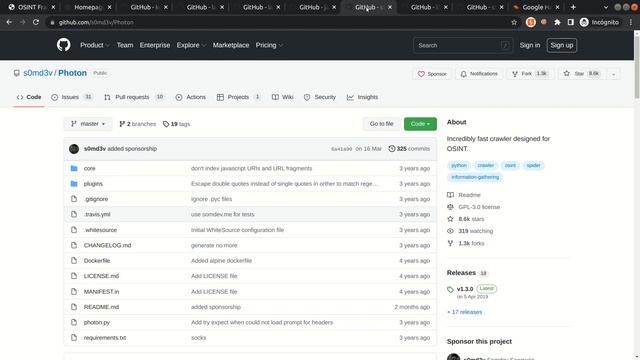Screen dimensions: 640x360
Task: Fork the repository with Fork button
Action: click(530, 74)
